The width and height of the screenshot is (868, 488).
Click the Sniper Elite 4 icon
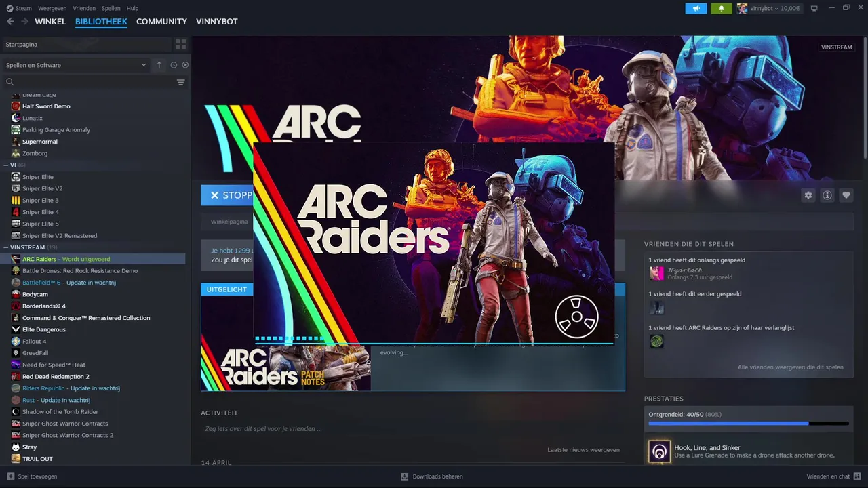16,212
